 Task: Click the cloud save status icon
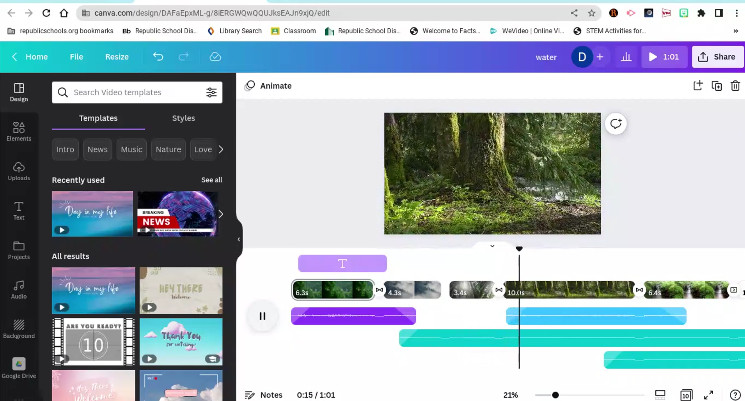pos(215,57)
